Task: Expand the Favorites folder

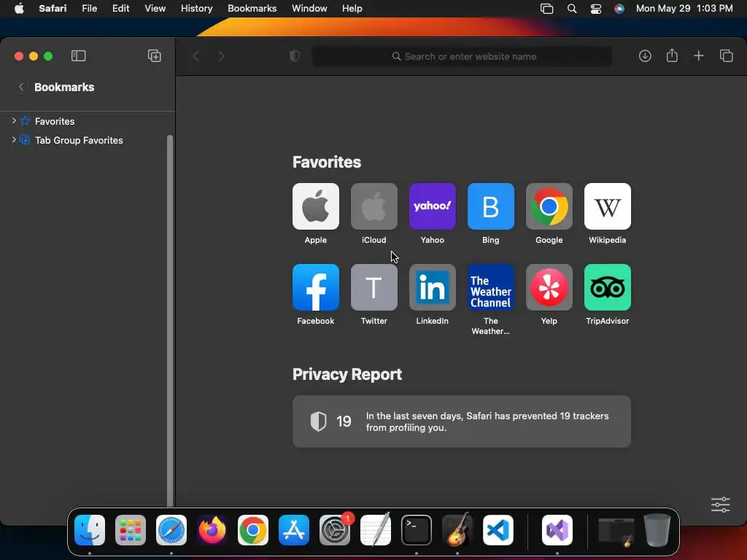Action: pyautogui.click(x=14, y=121)
